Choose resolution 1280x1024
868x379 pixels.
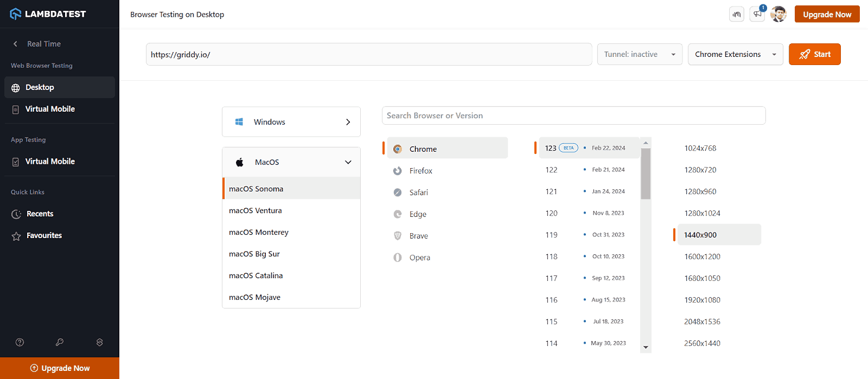pos(703,213)
